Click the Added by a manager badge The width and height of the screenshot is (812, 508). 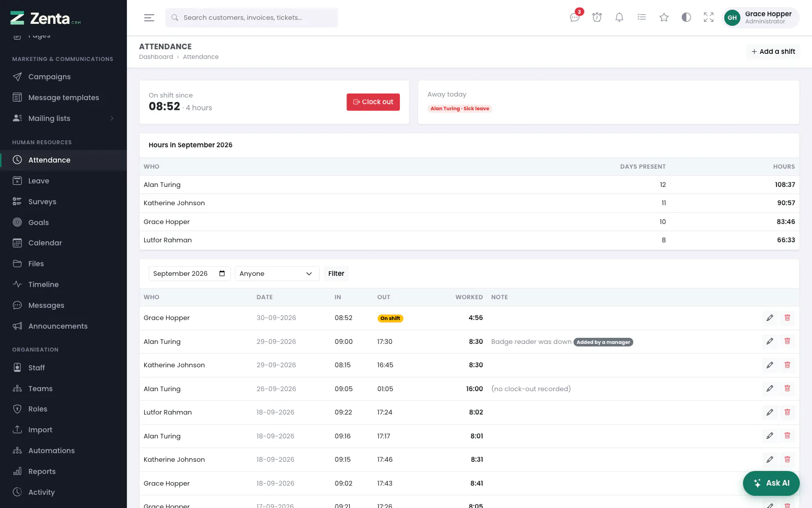point(603,342)
